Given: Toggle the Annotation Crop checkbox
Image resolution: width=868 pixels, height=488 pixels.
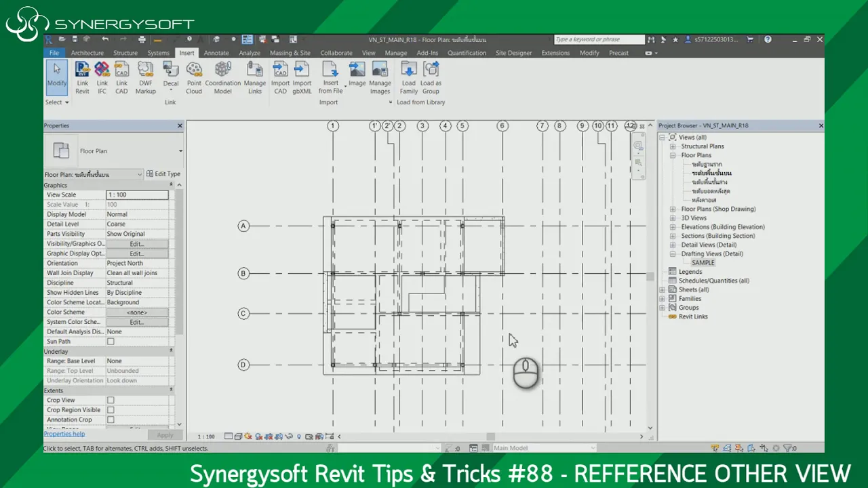Looking at the screenshot, I should [111, 420].
